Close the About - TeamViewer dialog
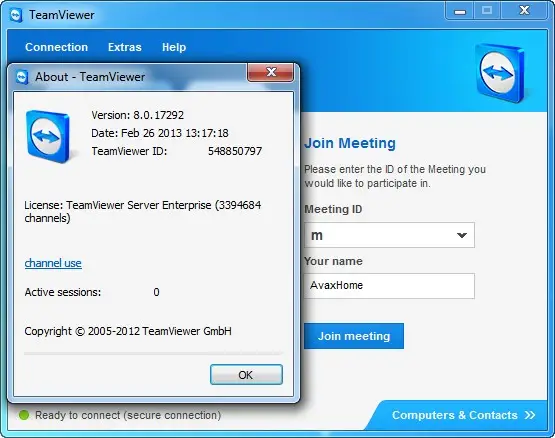Image resolution: width=555 pixels, height=438 pixels. coord(270,72)
